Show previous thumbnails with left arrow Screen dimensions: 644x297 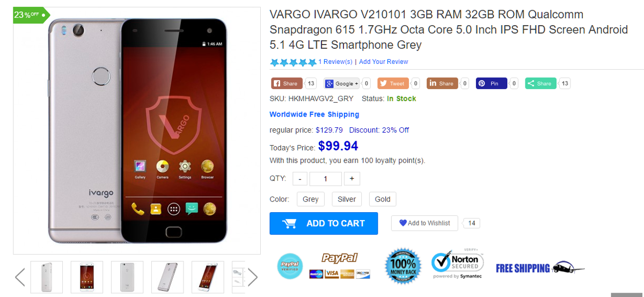[x=20, y=277]
